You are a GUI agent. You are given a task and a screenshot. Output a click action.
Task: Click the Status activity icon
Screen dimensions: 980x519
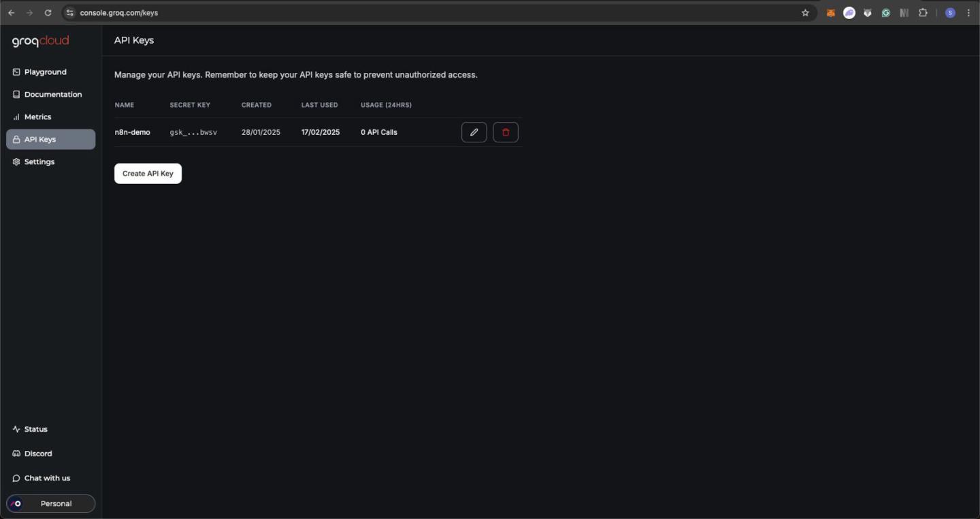(x=16, y=428)
